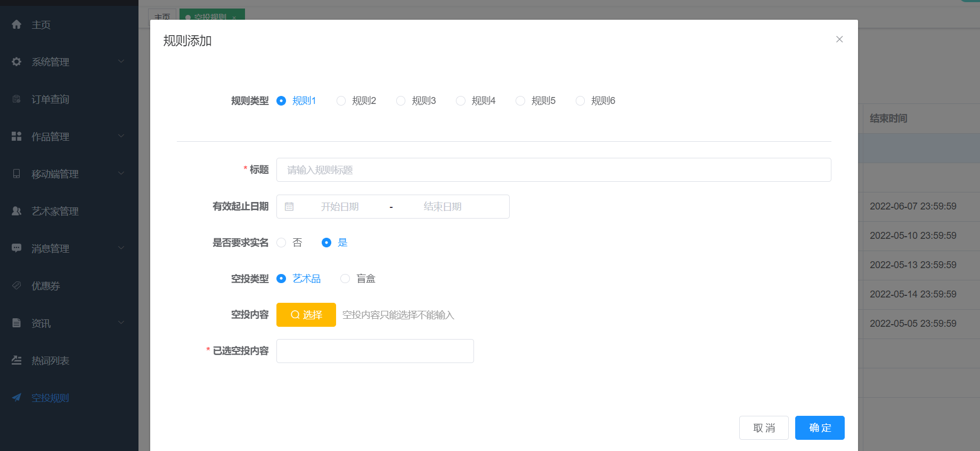Viewport: 980px width, 451px height.
Task: Expand 移动端管理 sidebar submenu chevron
Action: coord(121,173)
